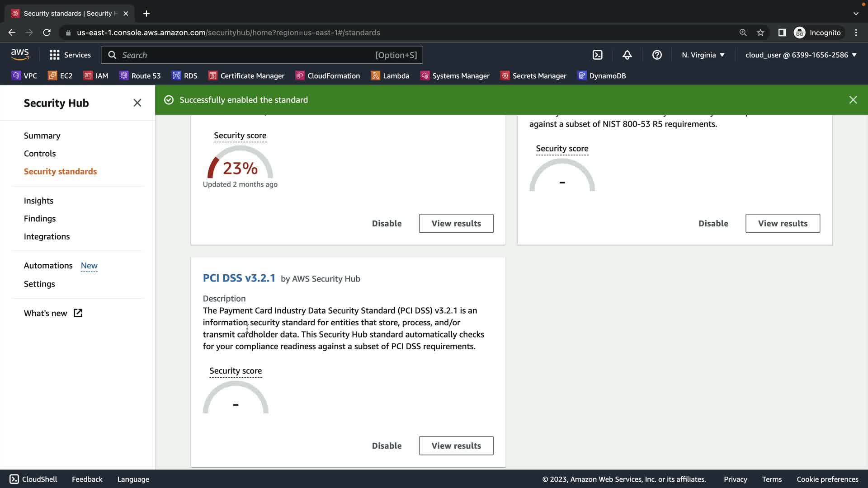The image size is (868, 488).
Task: Go to Insights in the sidebar
Action: tap(38, 201)
